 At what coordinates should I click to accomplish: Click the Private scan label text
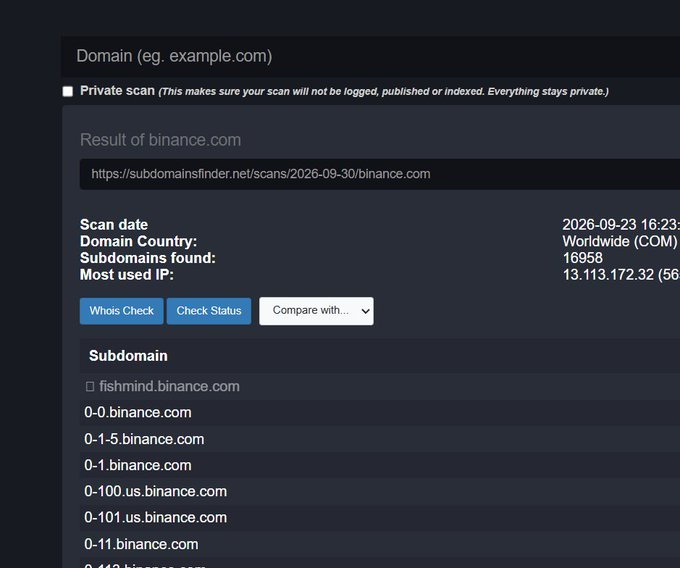(x=118, y=91)
